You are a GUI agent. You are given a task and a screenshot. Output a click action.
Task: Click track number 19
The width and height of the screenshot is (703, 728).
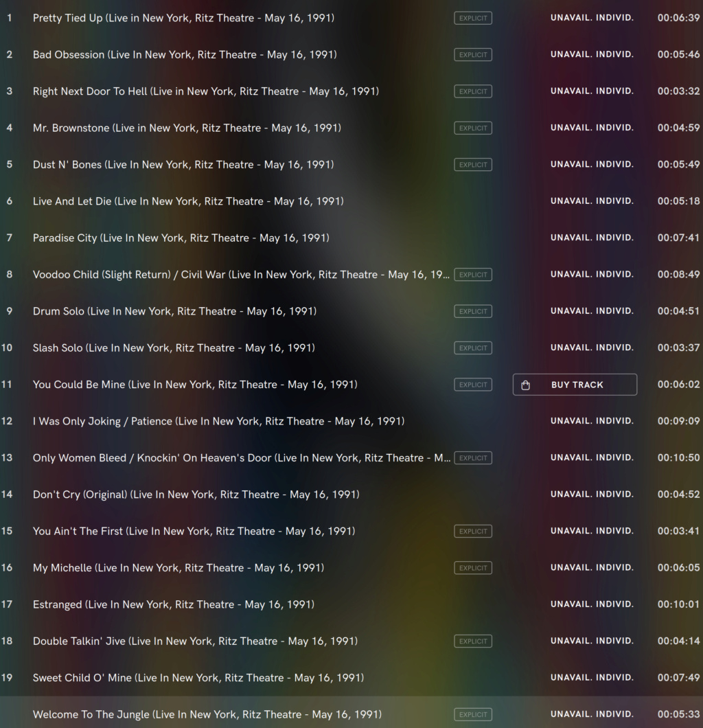pos(7,678)
